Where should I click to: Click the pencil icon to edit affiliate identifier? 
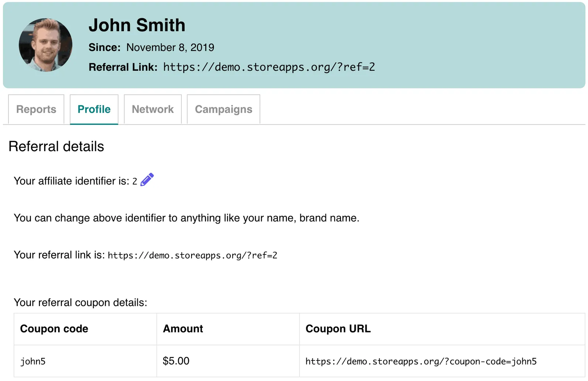point(147,179)
